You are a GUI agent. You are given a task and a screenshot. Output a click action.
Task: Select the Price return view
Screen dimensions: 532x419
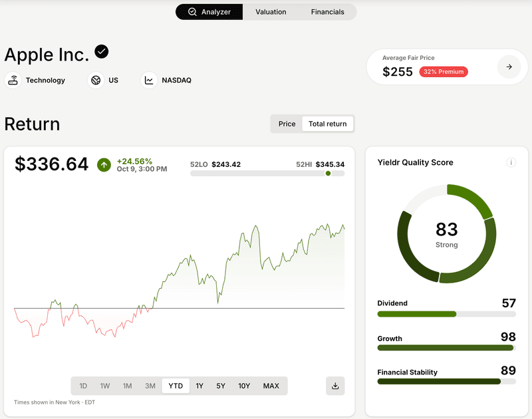[287, 124]
